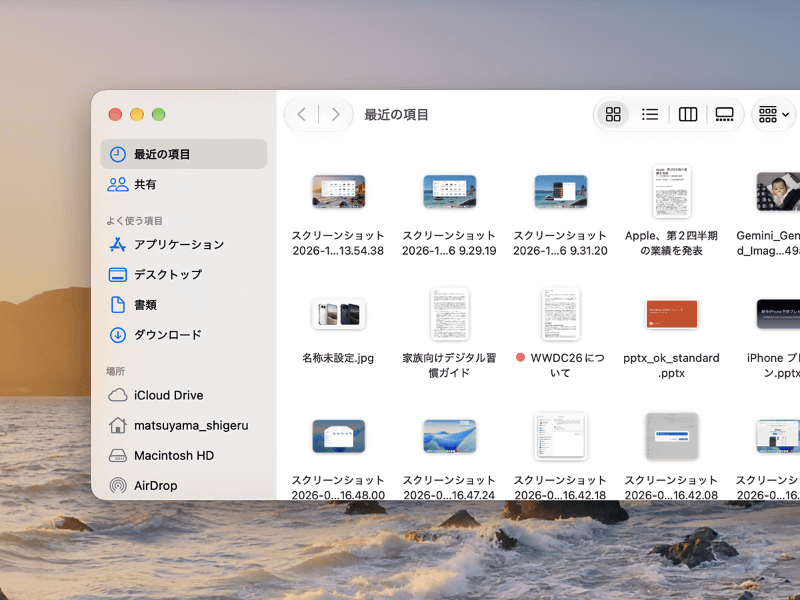Image resolution: width=800 pixels, height=600 pixels.
Task: Open iCloud Drive in the sidebar
Action: [x=184, y=395]
